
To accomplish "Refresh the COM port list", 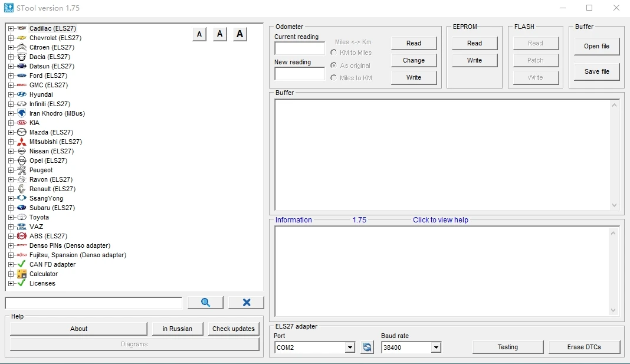I will (x=367, y=347).
